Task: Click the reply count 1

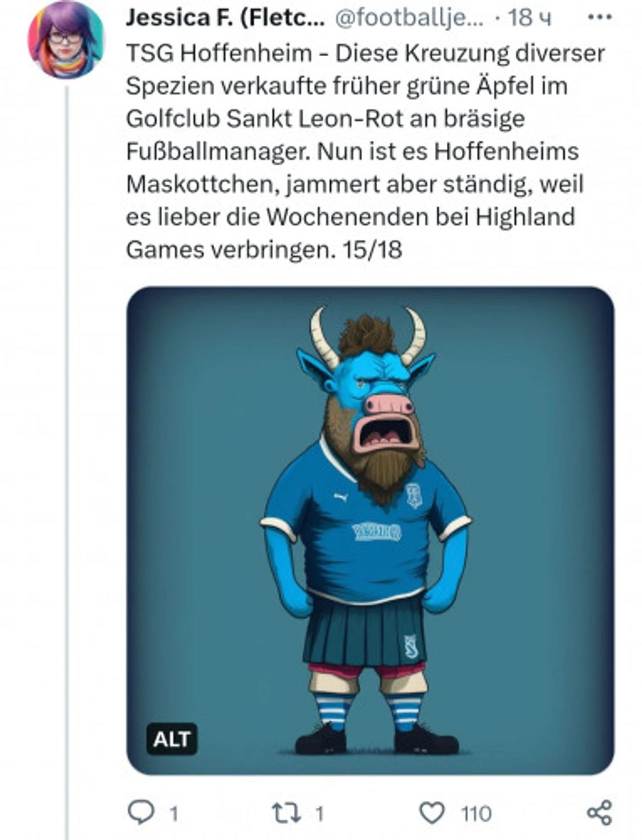Action: tap(174, 814)
